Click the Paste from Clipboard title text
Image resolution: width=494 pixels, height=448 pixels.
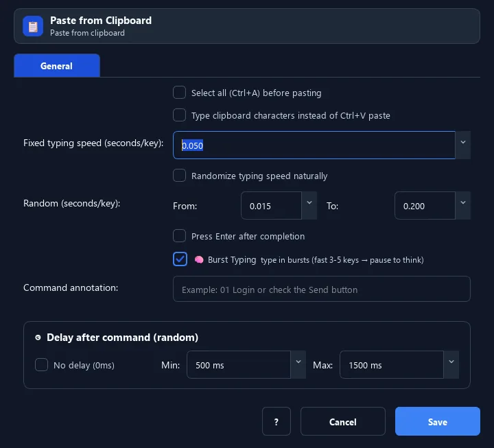click(101, 21)
